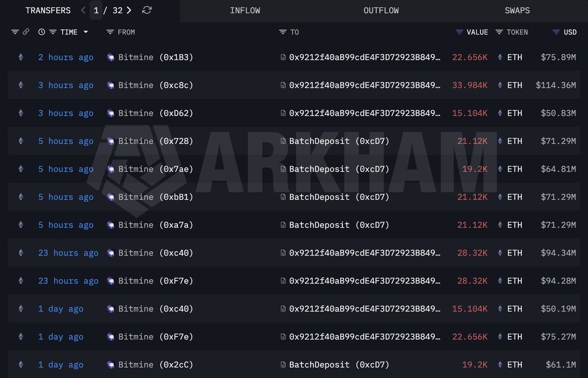Click the '2 hours ago' timestamp link
This screenshot has height=378, width=588.
pos(66,57)
